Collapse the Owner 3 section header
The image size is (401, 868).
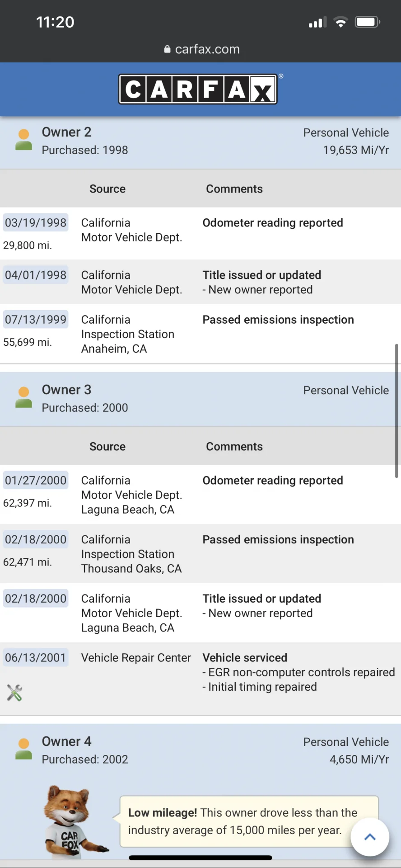point(200,400)
